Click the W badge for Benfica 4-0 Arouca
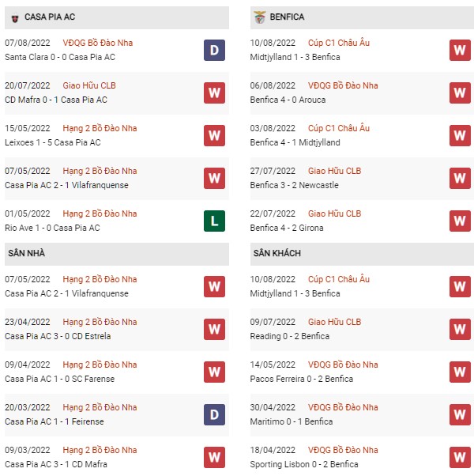The image size is (474, 476). [460, 93]
